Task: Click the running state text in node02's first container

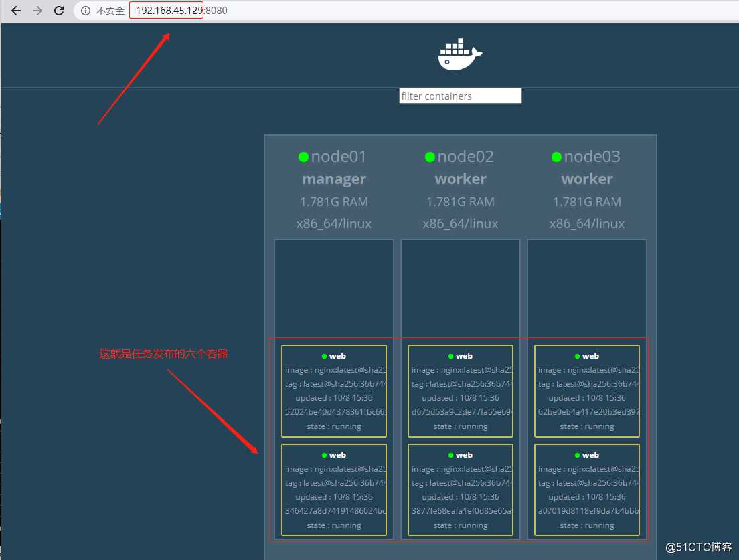Action: click(x=460, y=426)
